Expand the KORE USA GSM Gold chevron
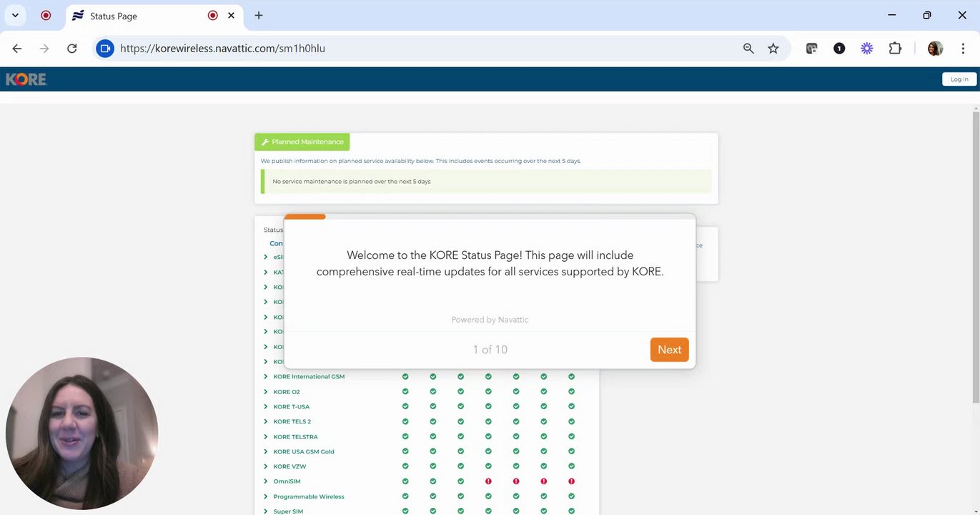The height and width of the screenshot is (515, 980). click(266, 451)
